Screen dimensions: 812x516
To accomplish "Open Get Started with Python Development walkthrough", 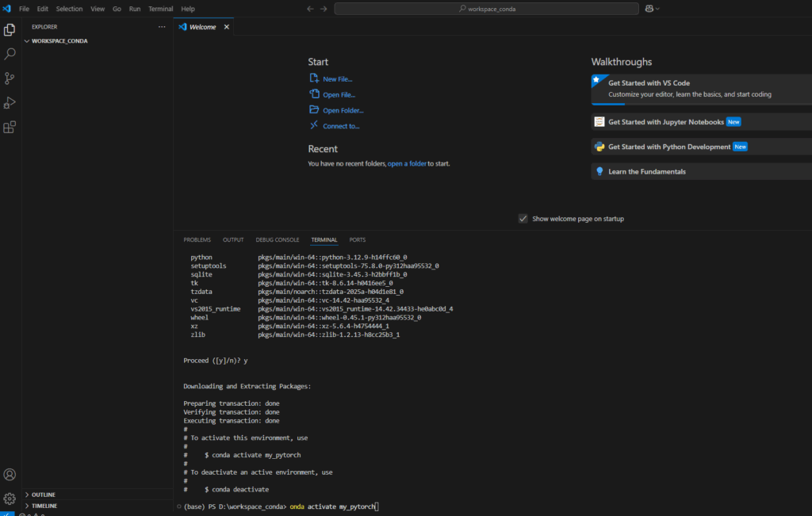I will coord(702,147).
